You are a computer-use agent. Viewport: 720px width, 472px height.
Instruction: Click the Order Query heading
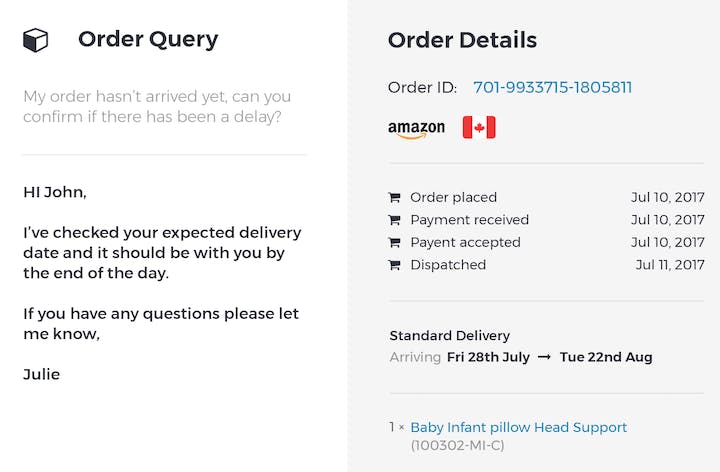[148, 39]
